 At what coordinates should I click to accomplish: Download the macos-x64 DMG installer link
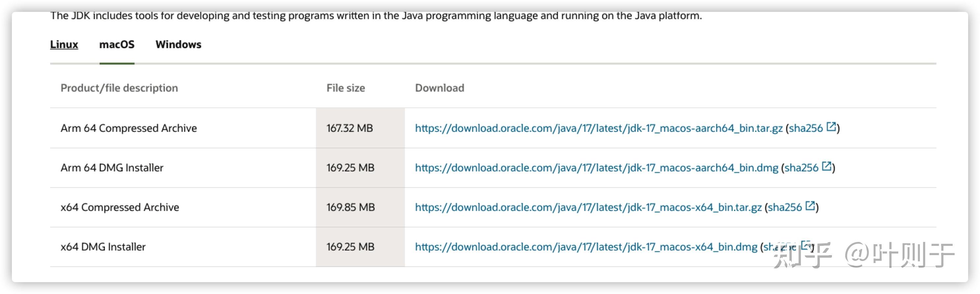[586, 247]
